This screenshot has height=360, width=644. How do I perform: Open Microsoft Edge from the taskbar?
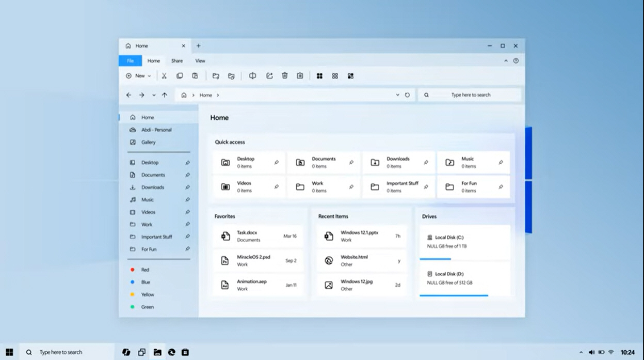[172, 352]
